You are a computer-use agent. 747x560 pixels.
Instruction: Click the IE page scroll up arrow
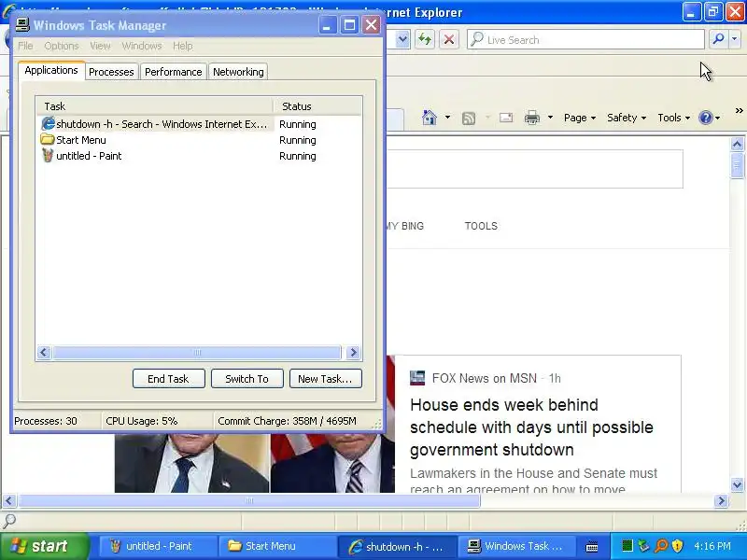[x=737, y=145]
